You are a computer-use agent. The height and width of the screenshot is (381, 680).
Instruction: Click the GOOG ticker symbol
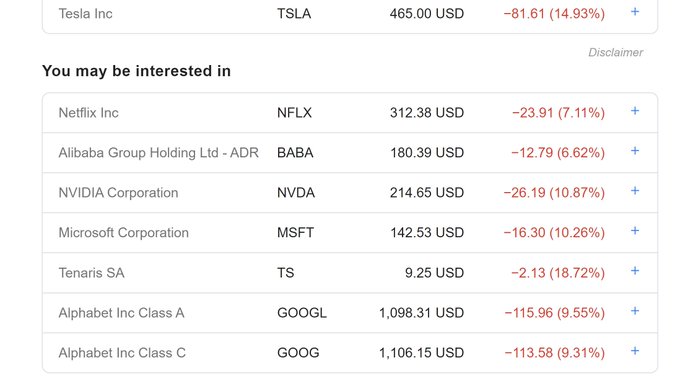[x=298, y=352]
